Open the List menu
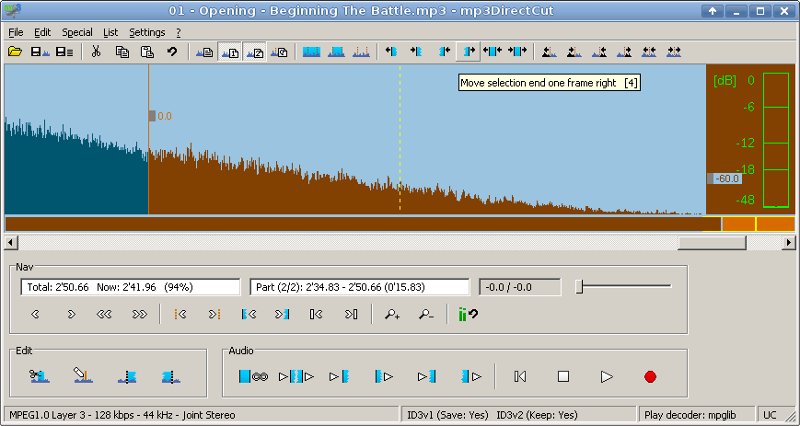Image resolution: width=800 pixels, height=426 pixels. pos(110,33)
